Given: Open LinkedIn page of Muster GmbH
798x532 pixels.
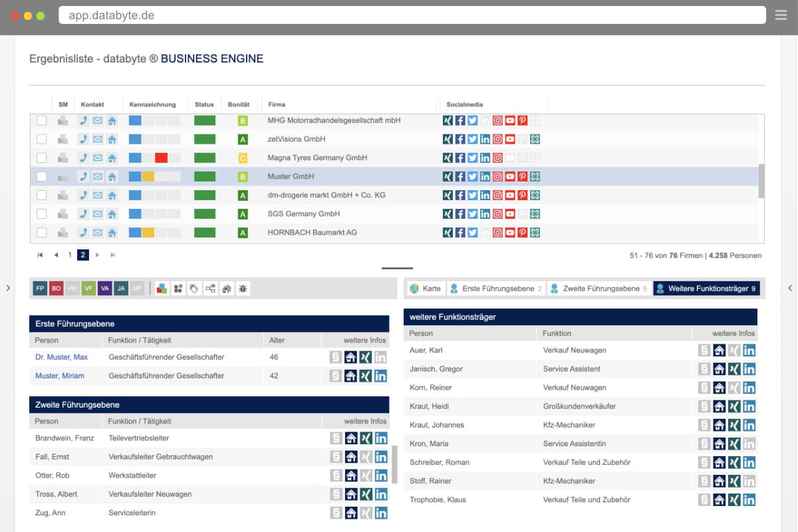Looking at the screenshot, I should point(485,176).
